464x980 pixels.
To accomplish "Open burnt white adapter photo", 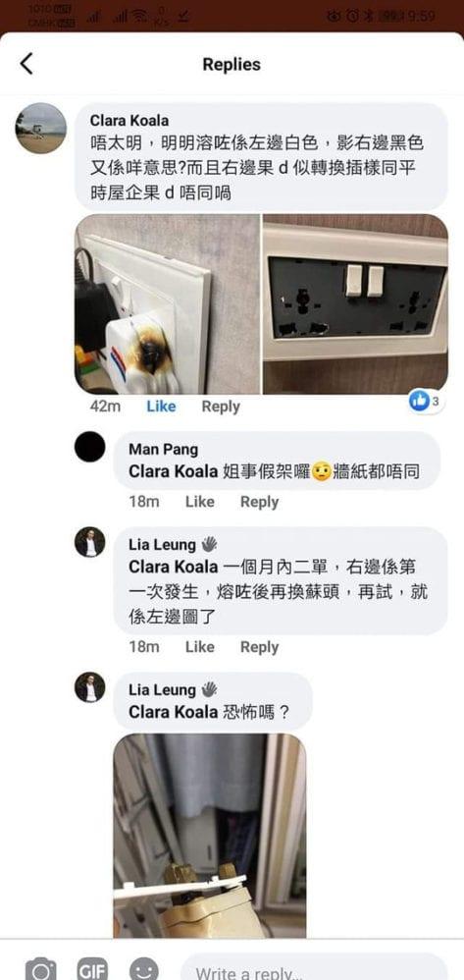I will [168, 304].
